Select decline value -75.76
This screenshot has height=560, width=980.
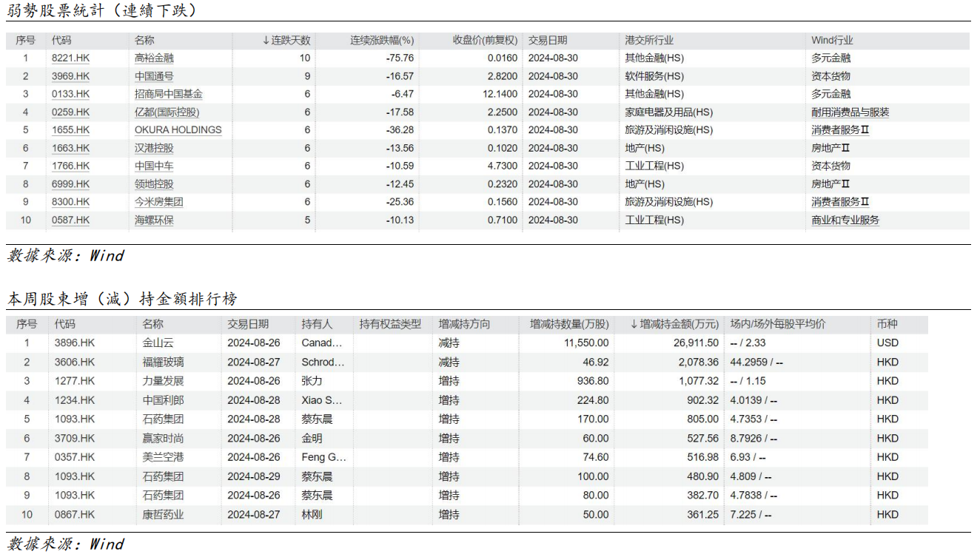[400, 58]
